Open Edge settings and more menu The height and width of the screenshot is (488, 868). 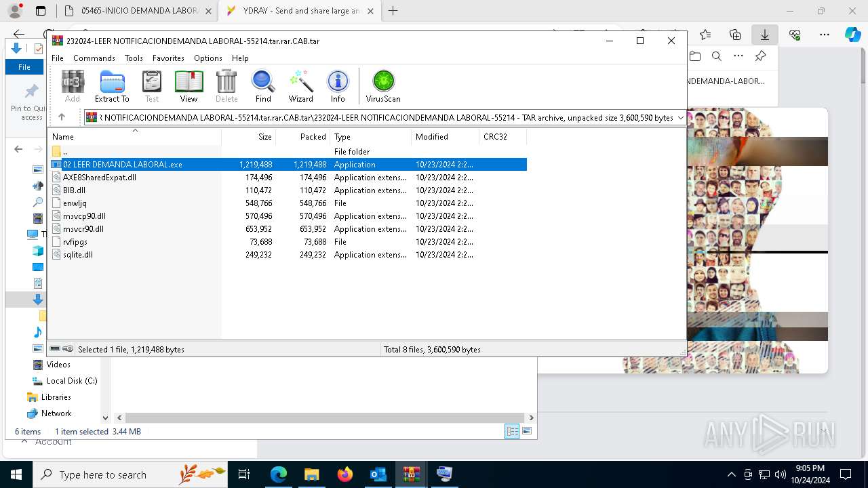(824, 35)
